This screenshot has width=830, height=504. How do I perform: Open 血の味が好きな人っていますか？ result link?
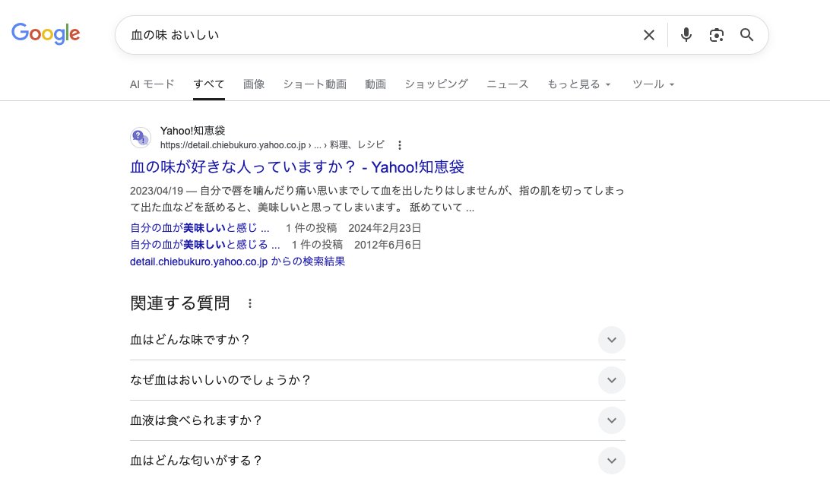tap(297, 167)
